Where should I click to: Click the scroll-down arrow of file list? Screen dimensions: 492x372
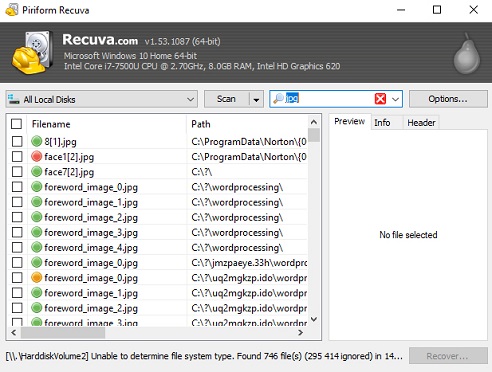314,319
